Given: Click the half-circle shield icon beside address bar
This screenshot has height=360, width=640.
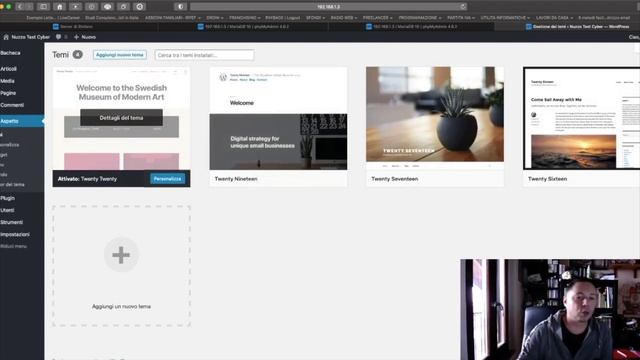Looking at the screenshot, I should (x=180, y=7).
